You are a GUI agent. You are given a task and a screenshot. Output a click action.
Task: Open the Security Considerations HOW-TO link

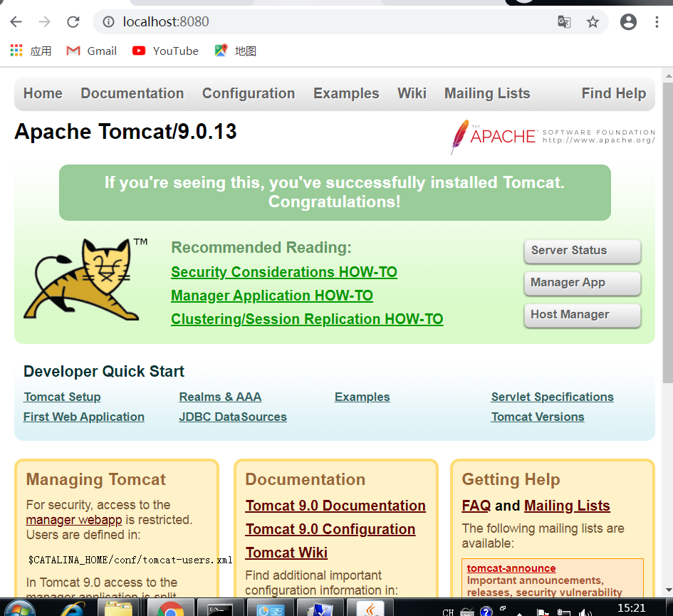(x=283, y=271)
